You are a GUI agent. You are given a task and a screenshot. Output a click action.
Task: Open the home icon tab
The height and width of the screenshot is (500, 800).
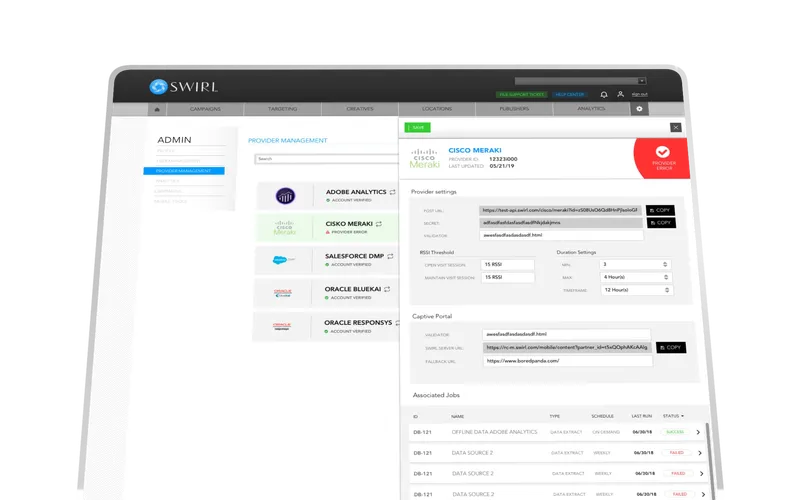157,109
